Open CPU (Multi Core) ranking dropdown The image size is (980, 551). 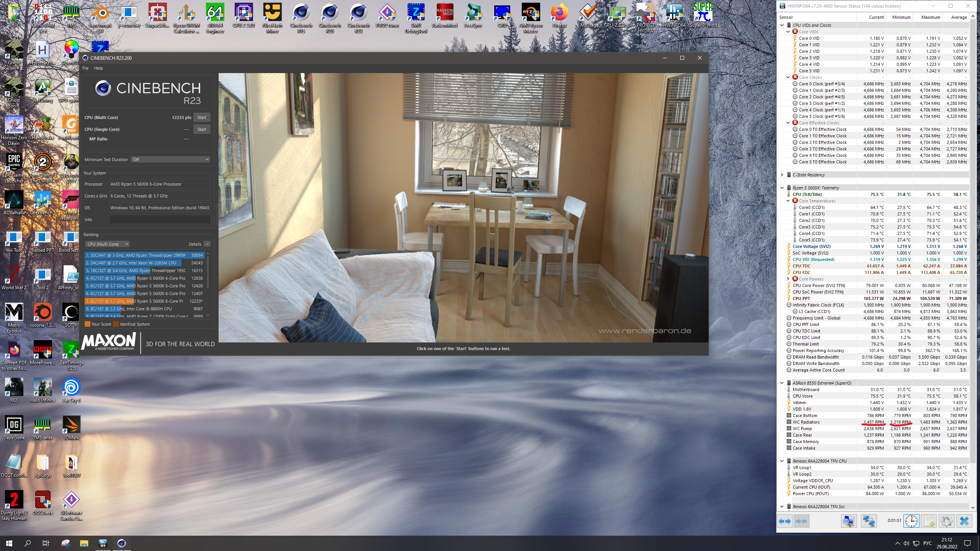pos(108,244)
